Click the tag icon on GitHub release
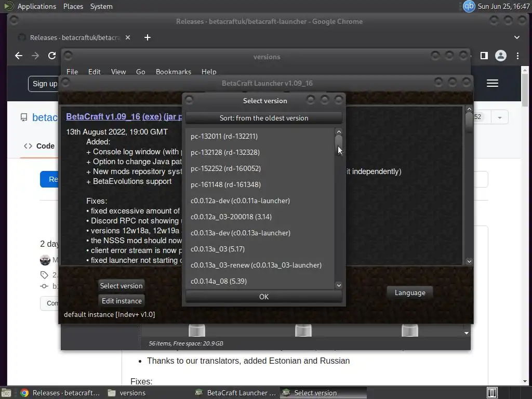Image resolution: width=532 pixels, height=399 pixels. [x=44, y=275]
